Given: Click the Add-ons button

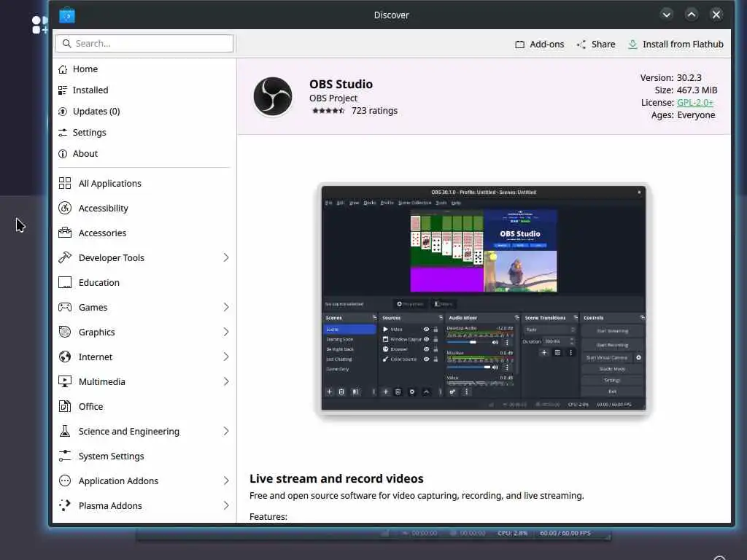Looking at the screenshot, I should (x=539, y=44).
